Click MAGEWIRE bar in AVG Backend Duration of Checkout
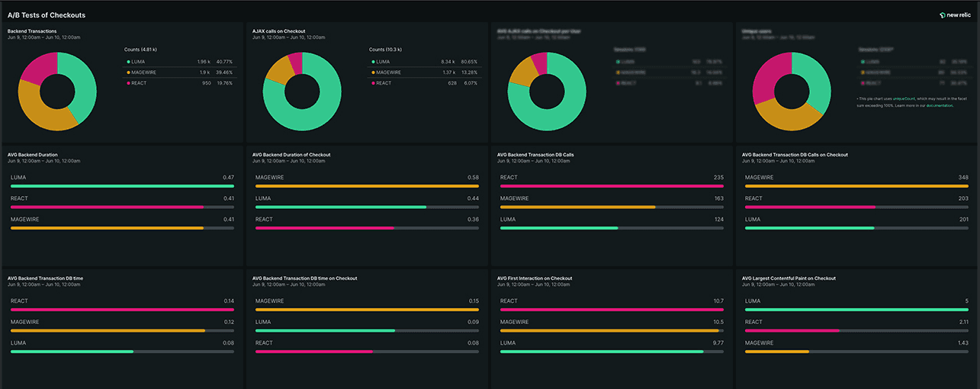 (367, 185)
